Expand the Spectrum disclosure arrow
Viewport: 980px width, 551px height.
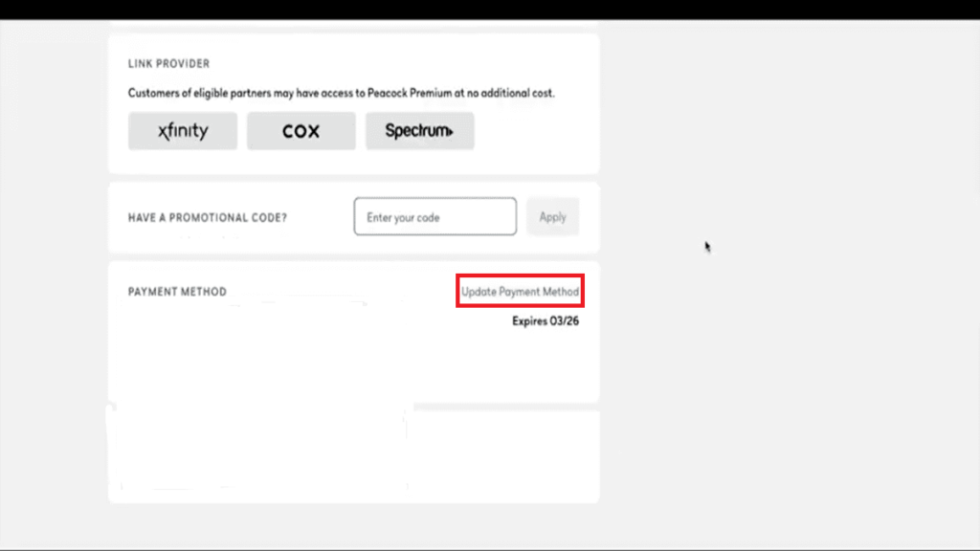451,130
